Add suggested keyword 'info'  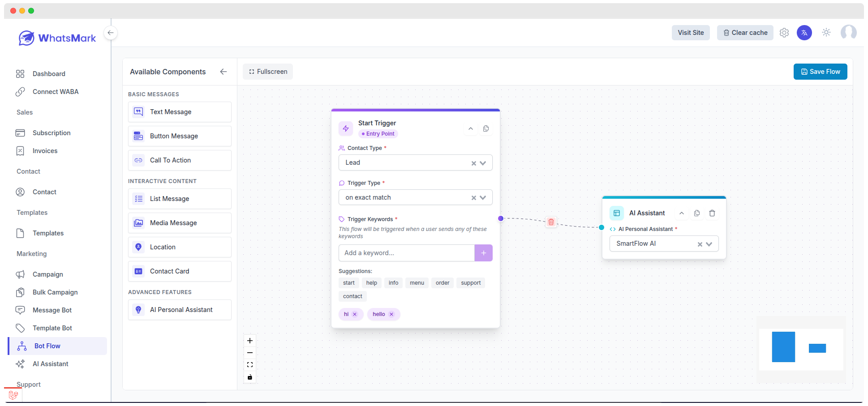click(394, 283)
